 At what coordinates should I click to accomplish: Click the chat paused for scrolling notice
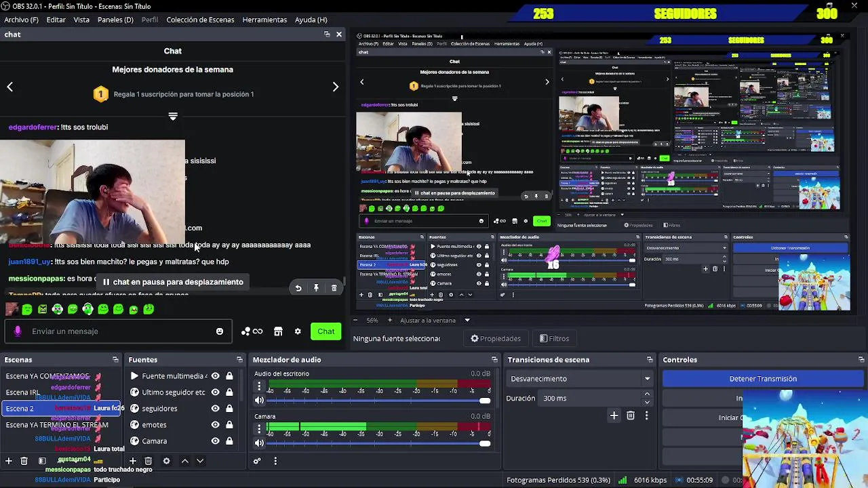[x=172, y=282]
